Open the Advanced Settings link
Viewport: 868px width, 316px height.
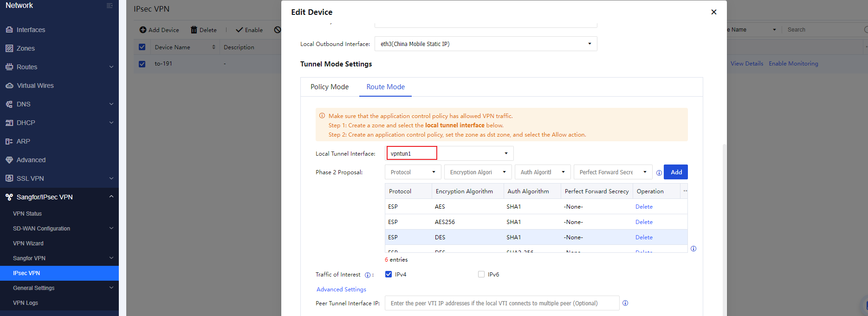341,289
